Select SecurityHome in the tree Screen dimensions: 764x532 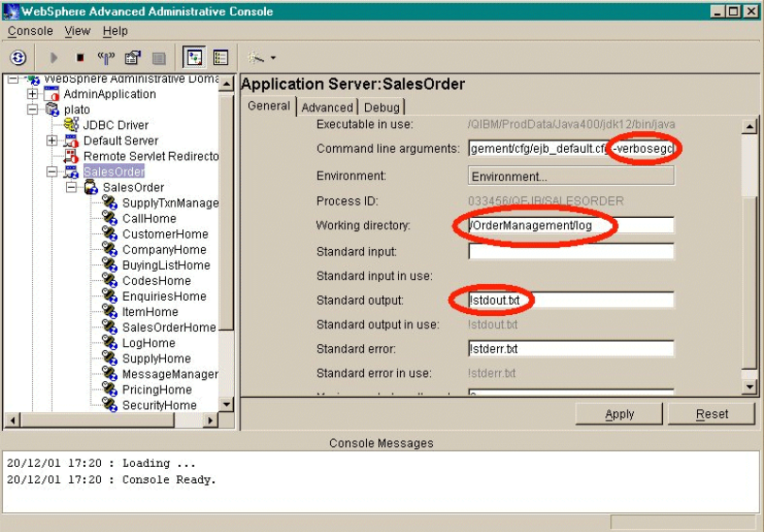159,406
